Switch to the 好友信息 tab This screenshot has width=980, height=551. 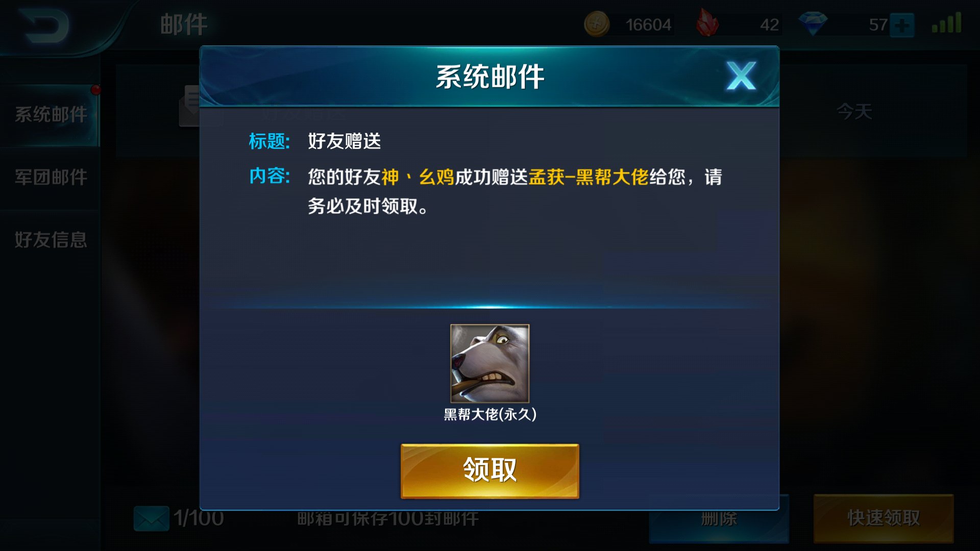50,240
